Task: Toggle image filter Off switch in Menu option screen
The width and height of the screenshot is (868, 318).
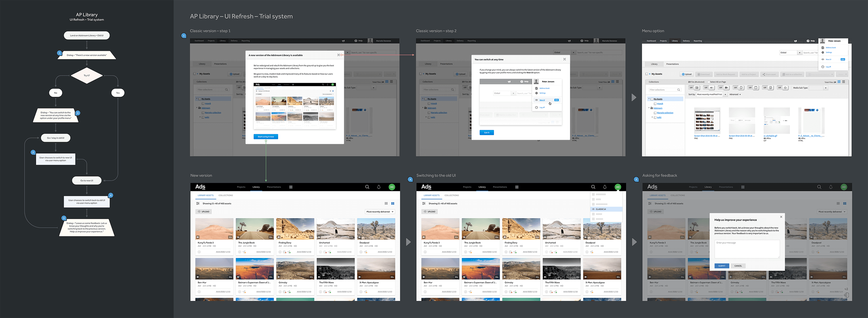Action: (x=694, y=88)
